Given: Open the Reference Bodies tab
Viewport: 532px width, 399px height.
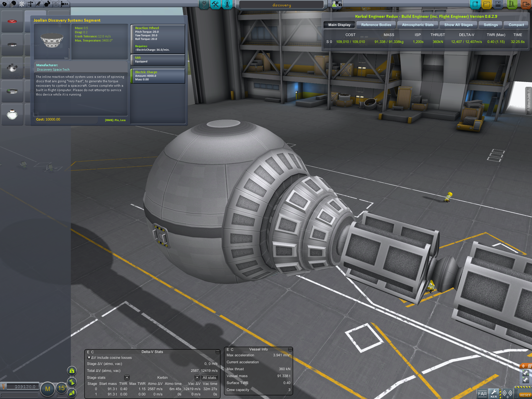Looking at the screenshot, I should click(376, 25).
